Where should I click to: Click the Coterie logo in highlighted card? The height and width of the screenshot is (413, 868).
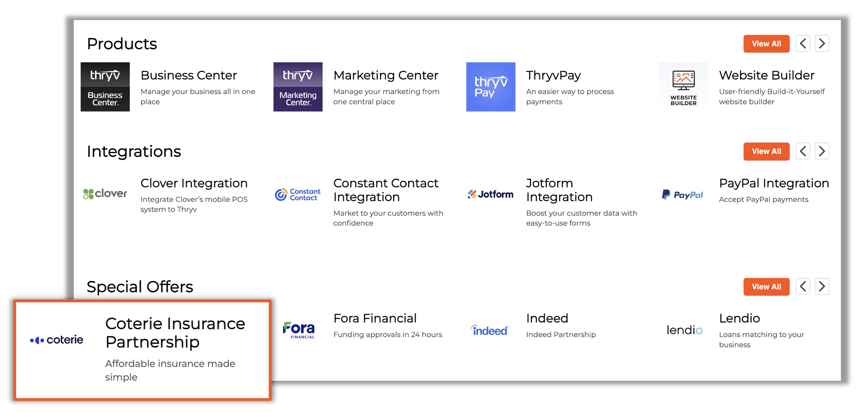tap(57, 340)
